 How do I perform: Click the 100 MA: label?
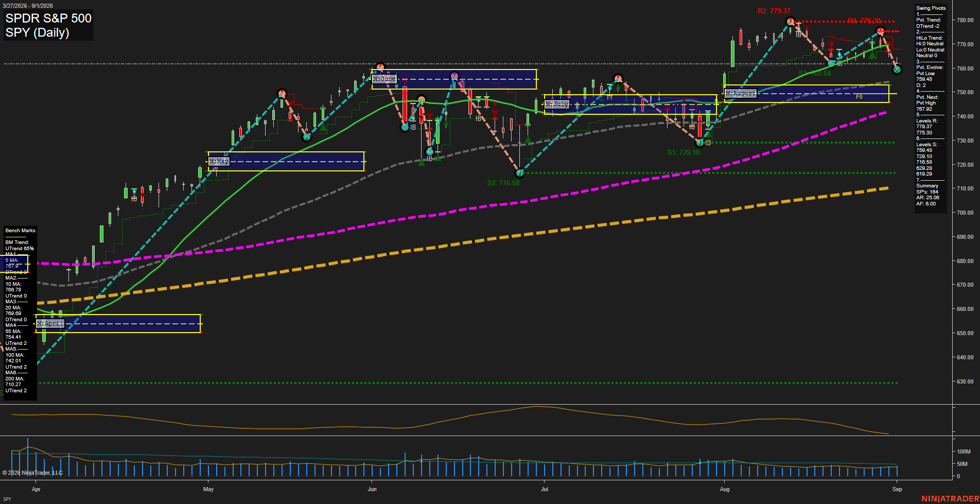[x=14, y=355]
